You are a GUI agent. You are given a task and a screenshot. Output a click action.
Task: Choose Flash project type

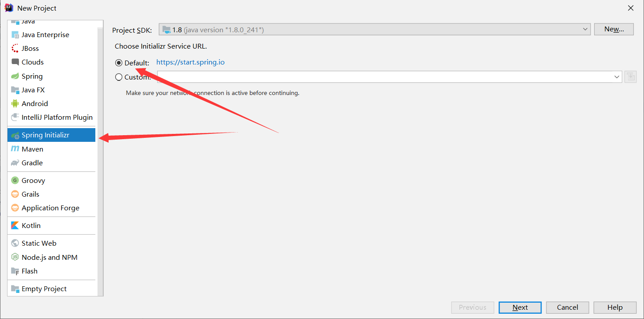pyautogui.click(x=51, y=271)
